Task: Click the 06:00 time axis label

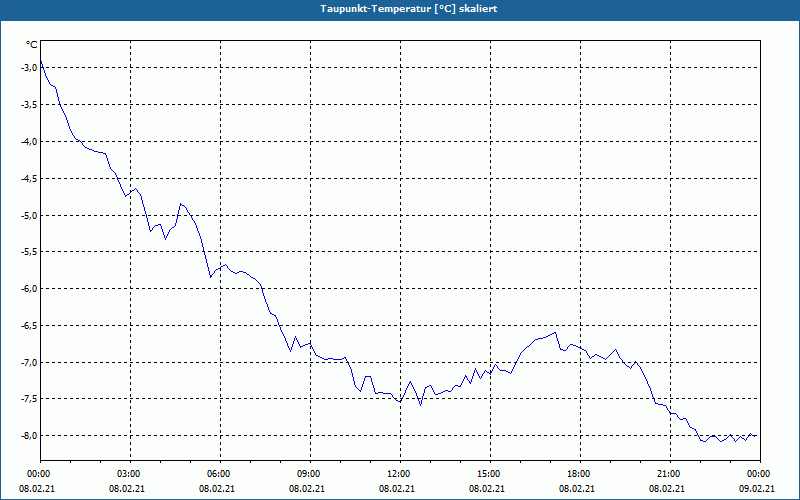Action: (220, 474)
